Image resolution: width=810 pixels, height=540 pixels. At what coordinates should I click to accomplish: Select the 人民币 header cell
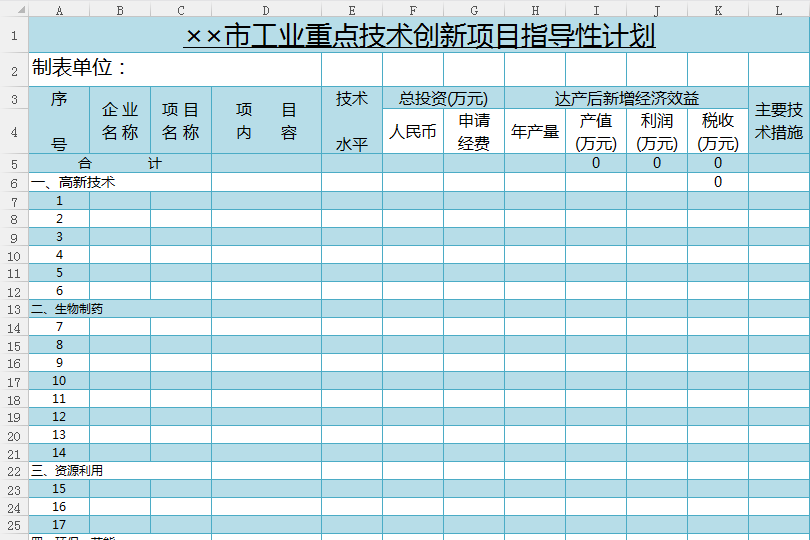[413, 132]
